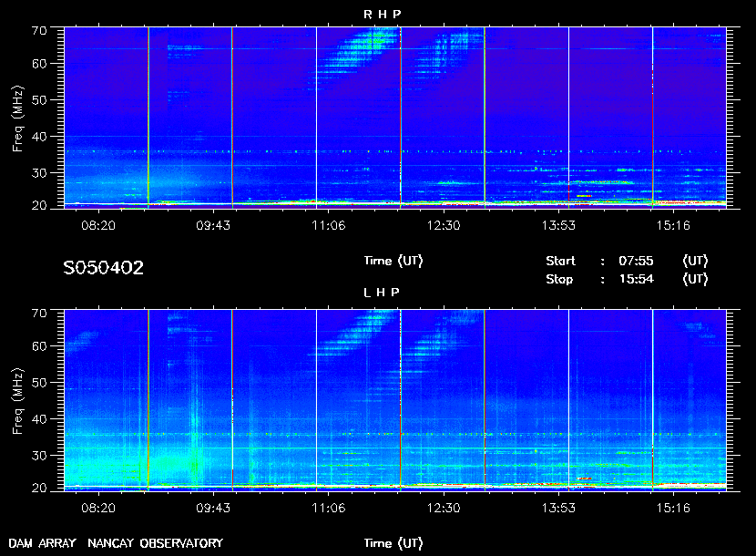
Task: Click the 08:20 tick label on LHP plot
Action: (x=98, y=509)
